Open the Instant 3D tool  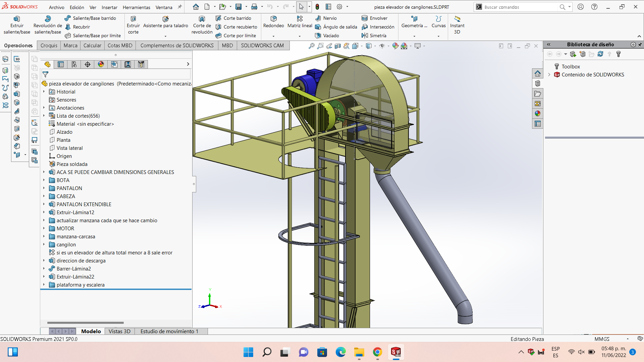[x=457, y=19]
